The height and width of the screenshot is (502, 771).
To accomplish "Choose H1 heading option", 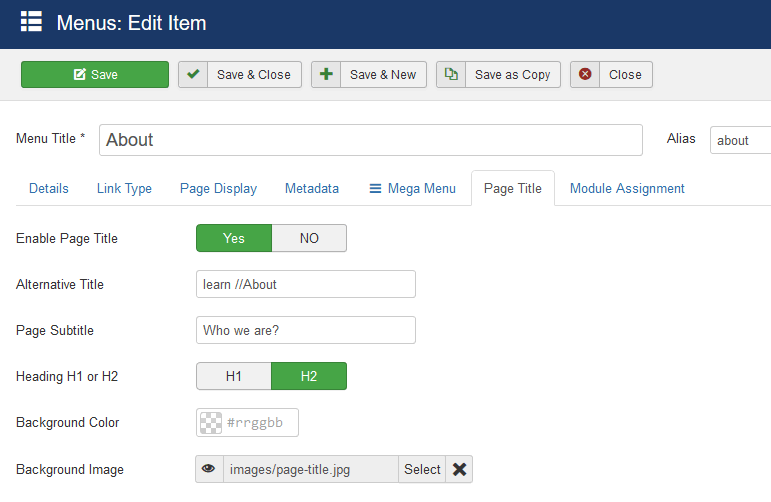I will (234, 376).
